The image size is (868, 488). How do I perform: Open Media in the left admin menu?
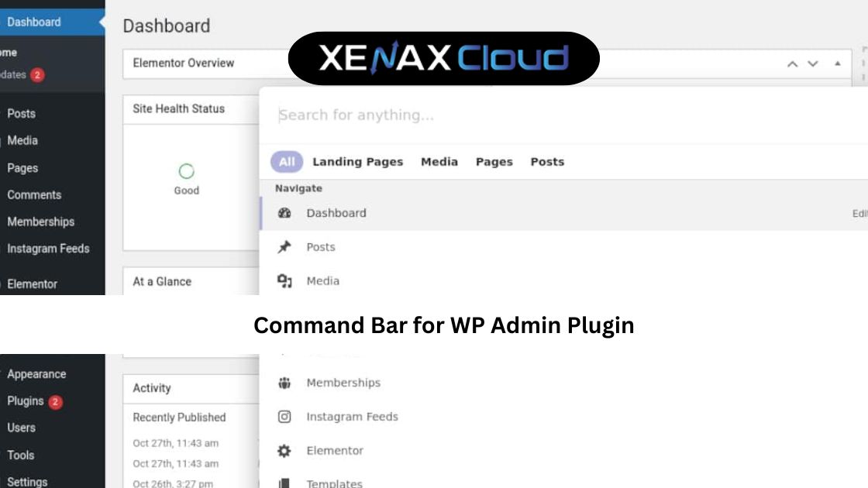pos(22,140)
